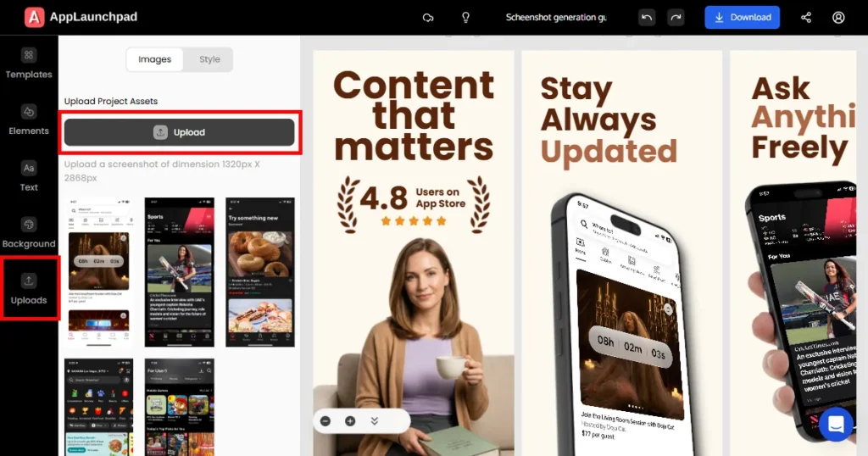This screenshot has width=868, height=456.
Task: Click the 'Content that matters' headline
Action: pyautogui.click(x=414, y=115)
